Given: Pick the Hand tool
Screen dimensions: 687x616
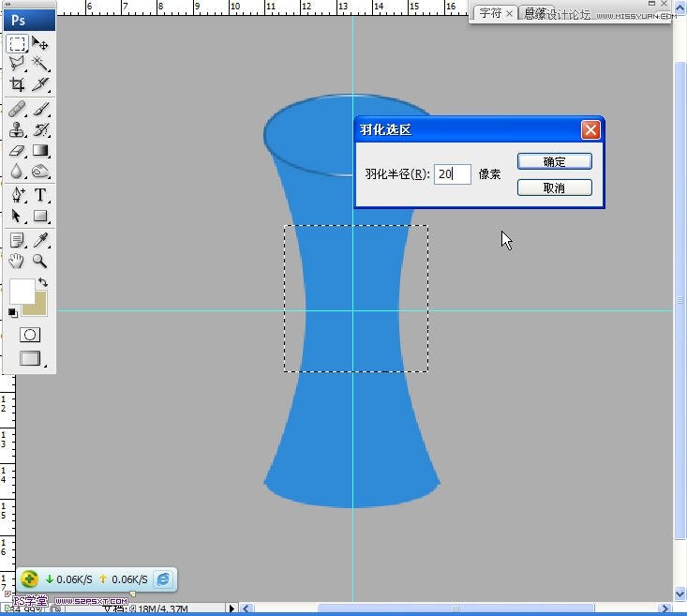Looking at the screenshot, I should click(x=18, y=262).
